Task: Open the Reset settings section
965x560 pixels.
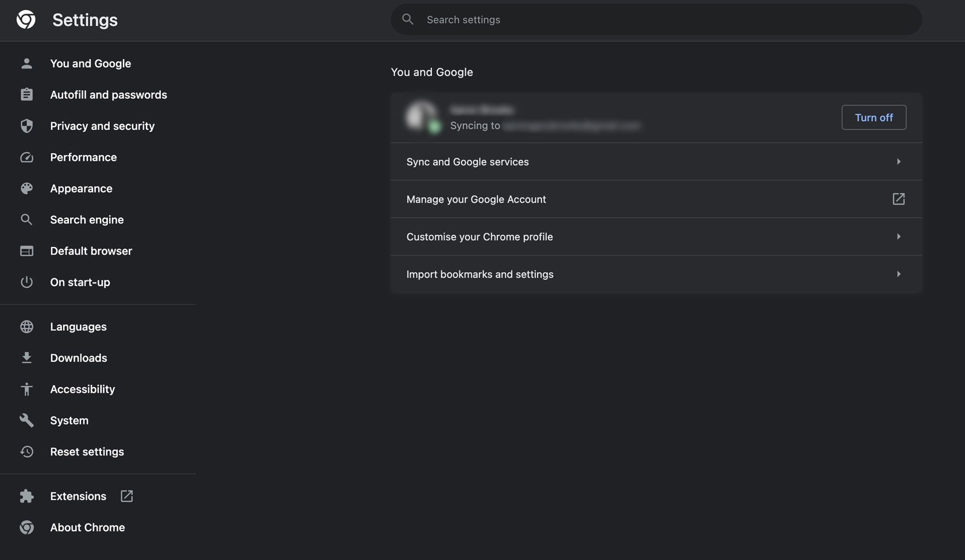Action: tap(87, 451)
